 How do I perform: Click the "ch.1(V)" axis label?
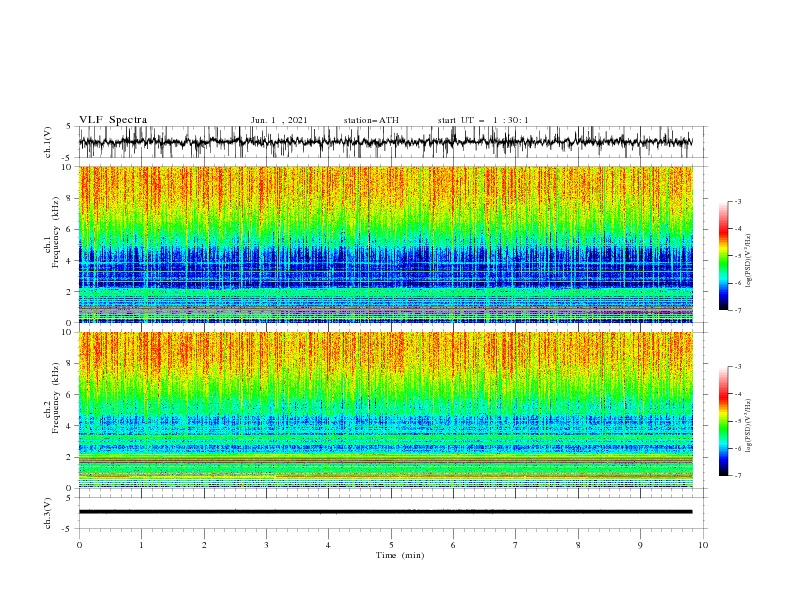(x=48, y=142)
